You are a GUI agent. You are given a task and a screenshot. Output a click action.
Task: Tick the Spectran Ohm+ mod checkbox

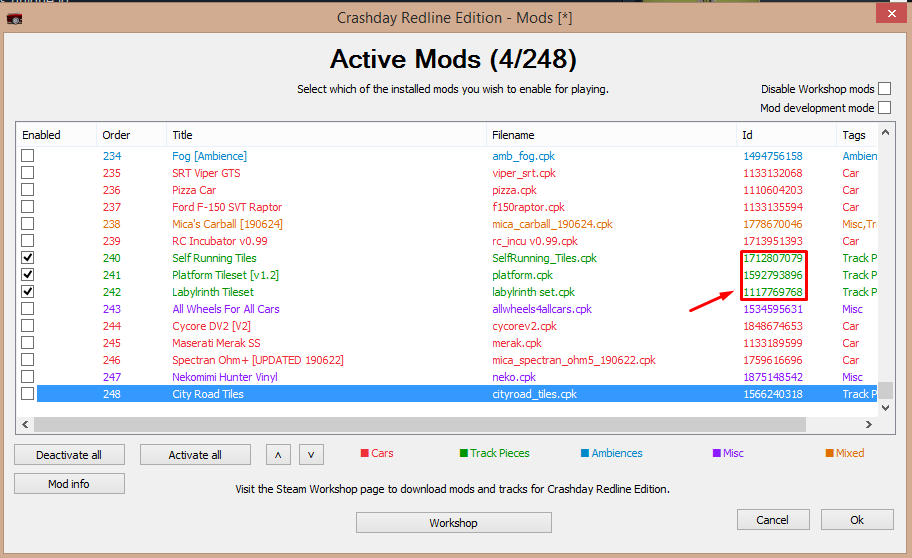tap(27, 360)
